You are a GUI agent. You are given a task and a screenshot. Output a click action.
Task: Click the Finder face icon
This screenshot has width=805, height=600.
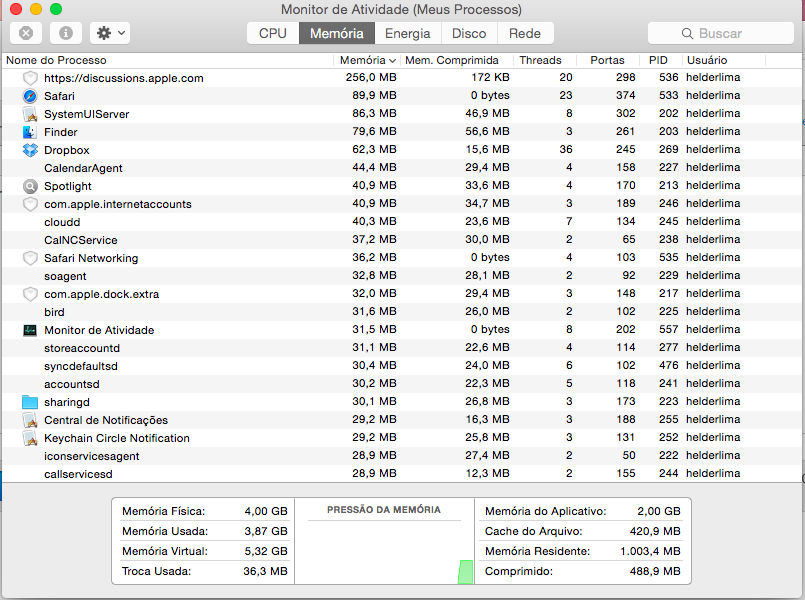coord(30,132)
